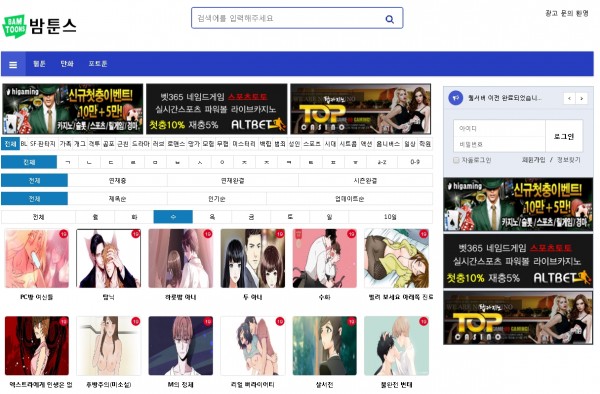Sort by 업데이트순
This screenshot has width=600, height=394.
coord(349,199)
